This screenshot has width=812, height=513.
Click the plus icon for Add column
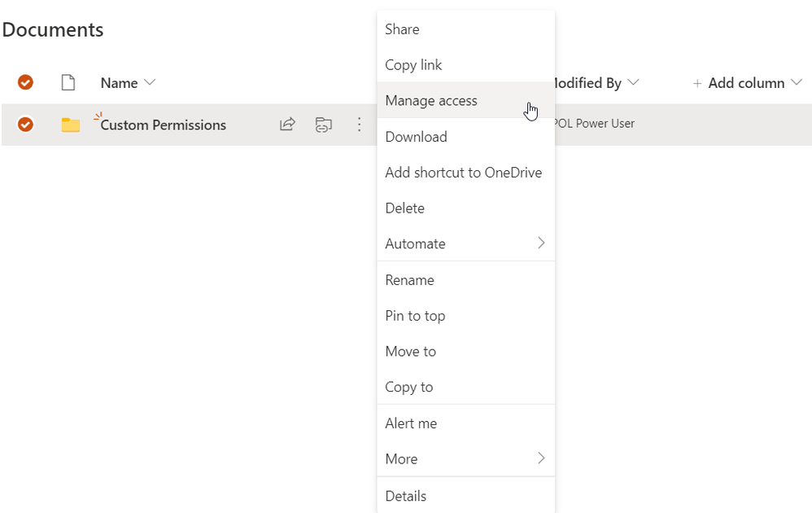[x=697, y=83]
